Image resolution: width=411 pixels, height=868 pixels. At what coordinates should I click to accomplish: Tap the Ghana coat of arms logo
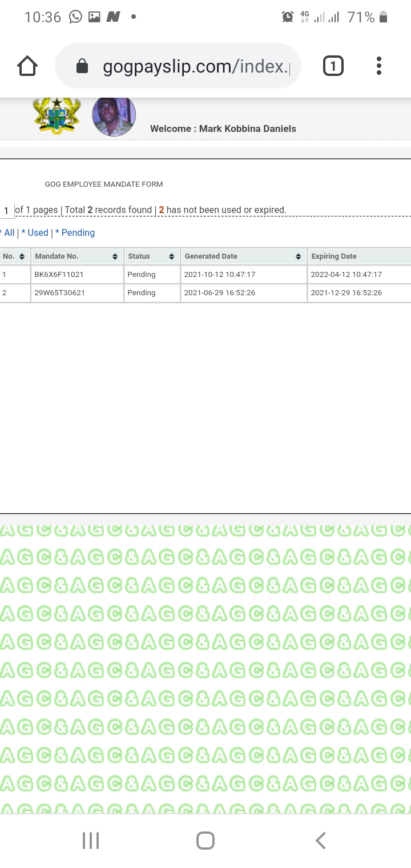(56, 116)
